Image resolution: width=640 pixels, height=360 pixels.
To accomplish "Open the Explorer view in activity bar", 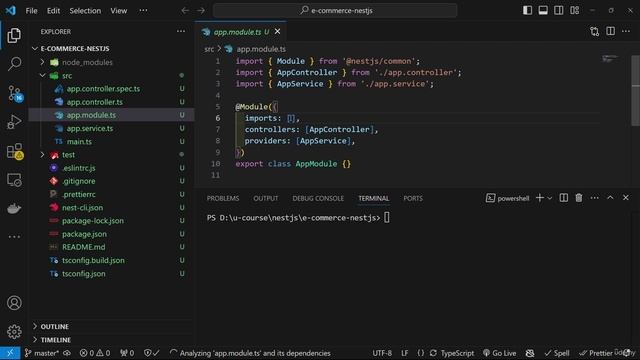I will (x=14, y=36).
